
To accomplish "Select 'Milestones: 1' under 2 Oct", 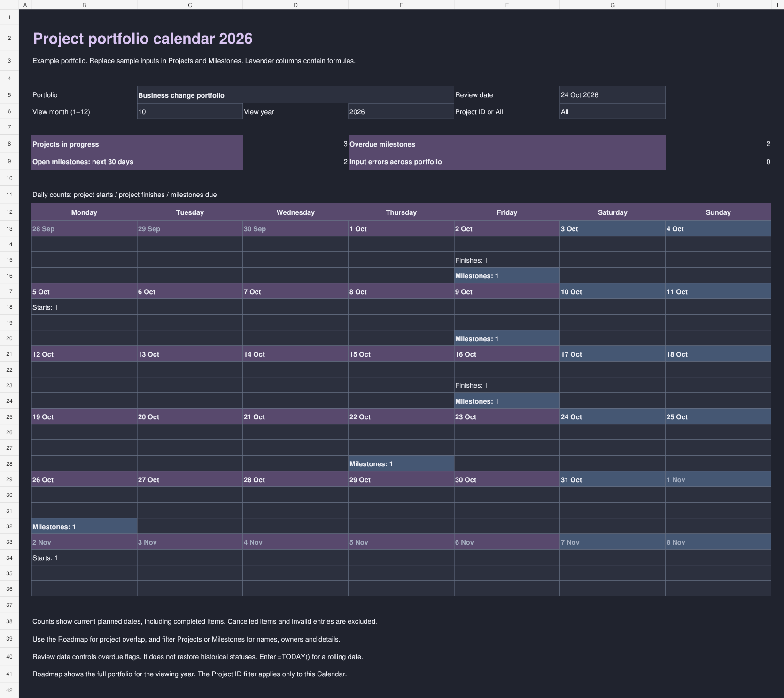I will (507, 276).
